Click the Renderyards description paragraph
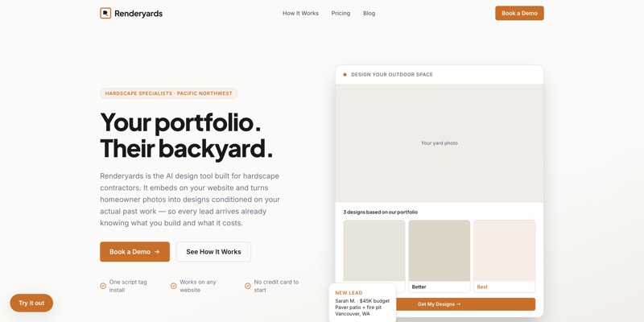This screenshot has width=644, height=322. (190, 200)
